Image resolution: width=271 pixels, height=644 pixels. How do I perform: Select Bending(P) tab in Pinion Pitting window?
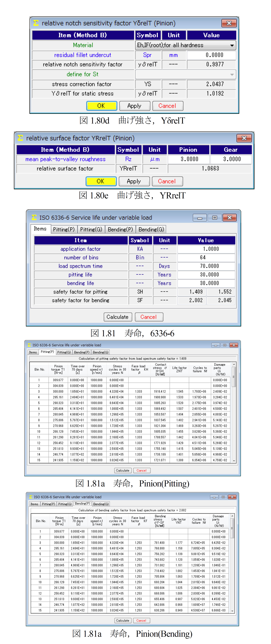(x=82, y=352)
